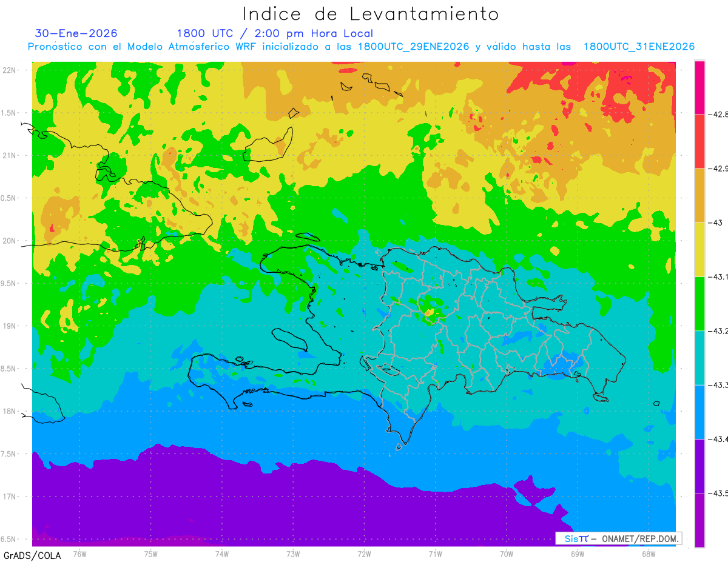
Task: Click the legend value '-43.5'
Action: click(720, 493)
